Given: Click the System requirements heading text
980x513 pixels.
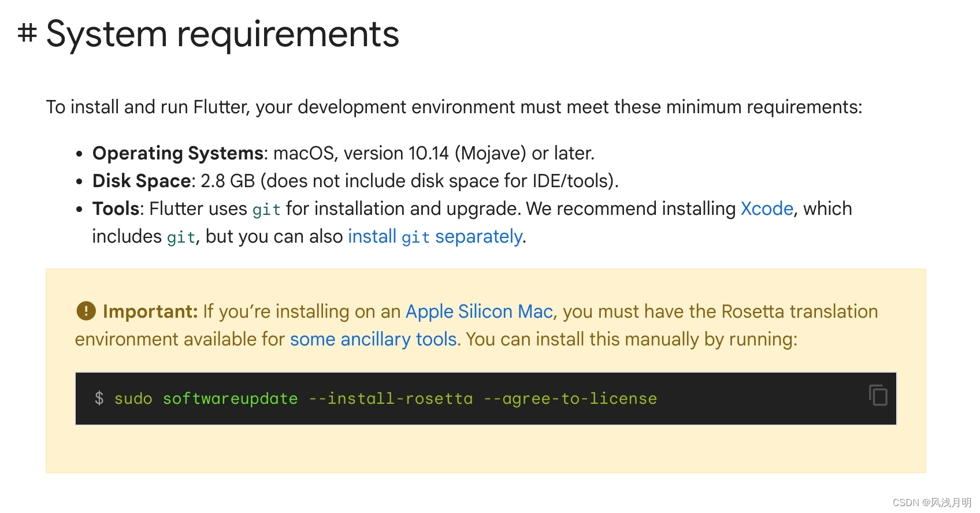Looking at the screenshot, I should coord(222,34).
